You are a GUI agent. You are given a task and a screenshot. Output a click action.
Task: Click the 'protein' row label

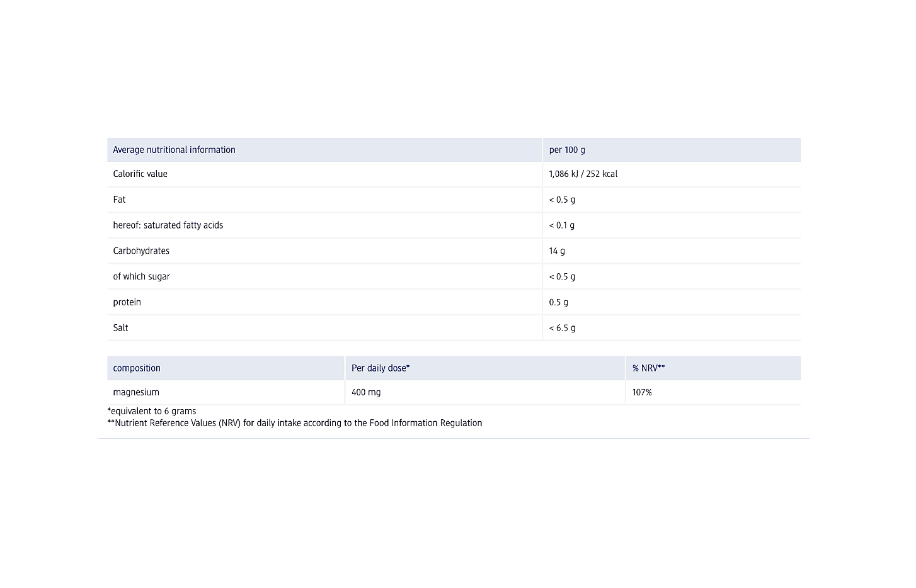click(x=127, y=302)
